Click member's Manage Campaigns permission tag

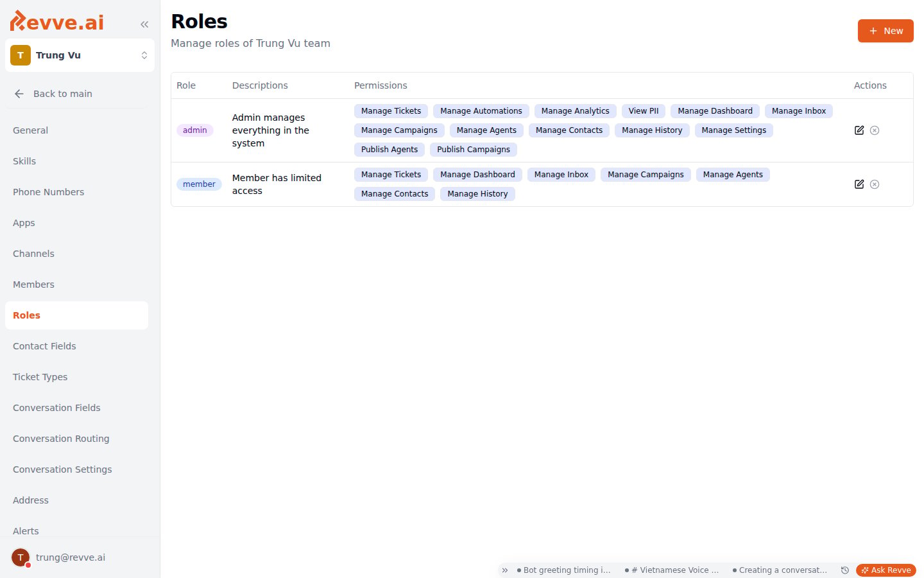(x=646, y=175)
